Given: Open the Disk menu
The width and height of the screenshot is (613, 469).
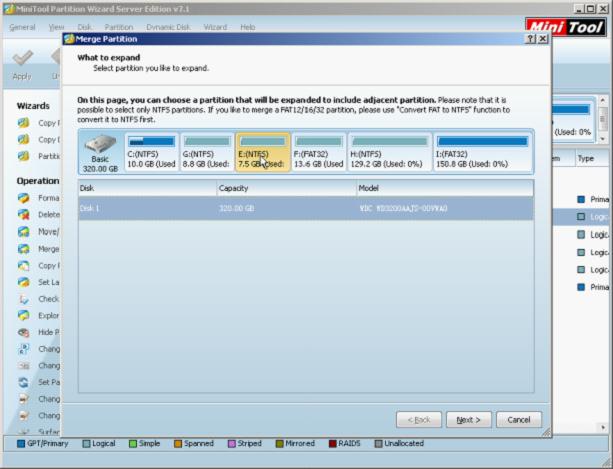Looking at the screenshot, I should pos(84,27).
